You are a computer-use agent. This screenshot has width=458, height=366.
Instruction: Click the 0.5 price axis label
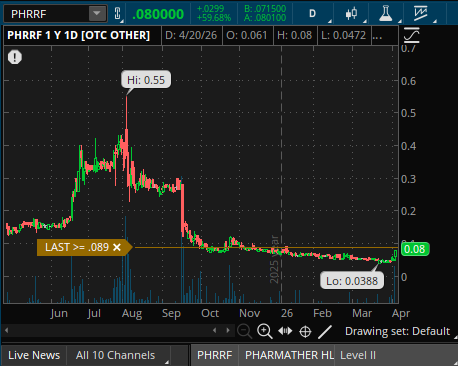click(x=408, y=113)
